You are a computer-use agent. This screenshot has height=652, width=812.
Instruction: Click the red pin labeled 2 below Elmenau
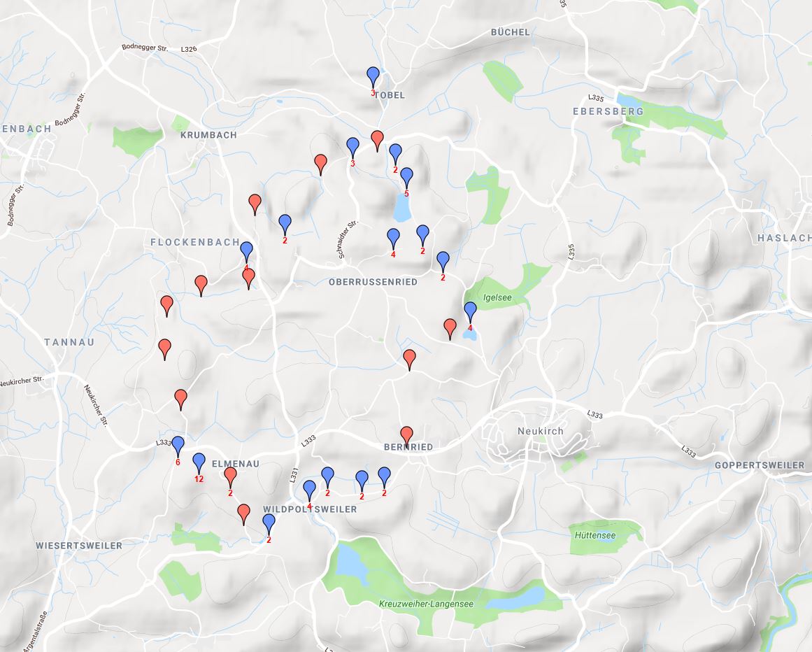230,477
